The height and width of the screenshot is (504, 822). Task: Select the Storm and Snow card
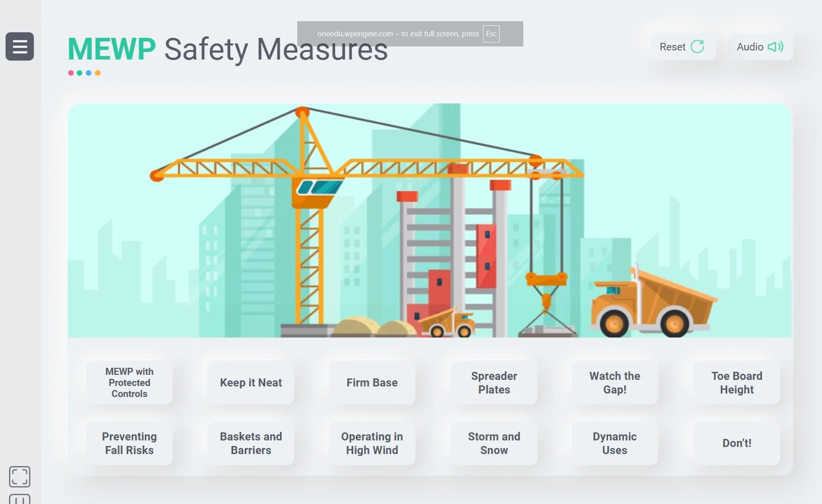pos(494,443)
